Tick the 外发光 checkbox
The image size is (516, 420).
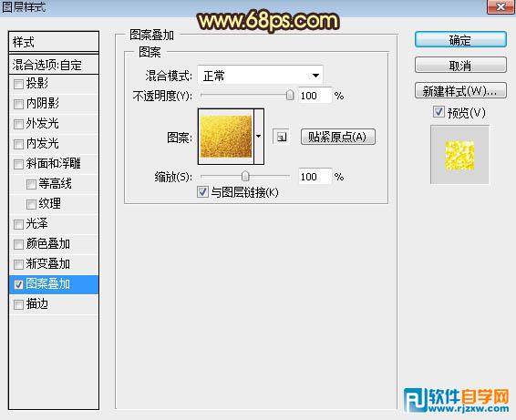point(18,124)
